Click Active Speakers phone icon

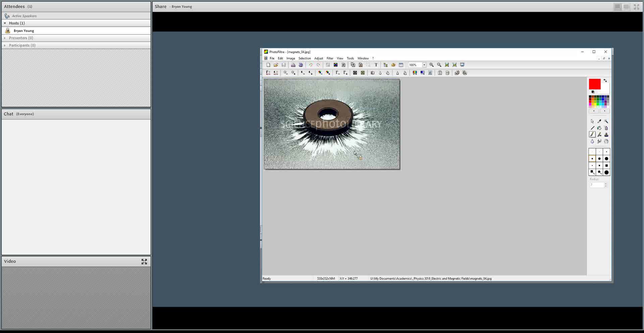coord(7,16)
